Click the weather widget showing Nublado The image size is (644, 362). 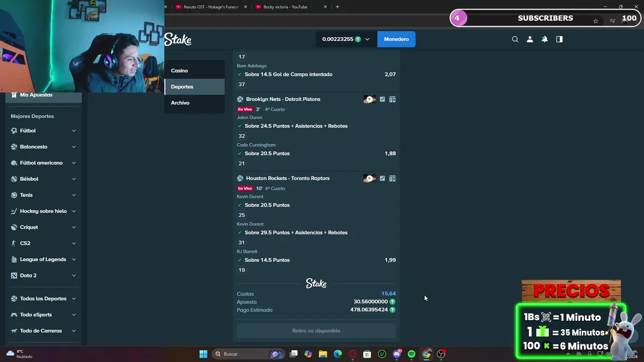(x=20, y=354)
